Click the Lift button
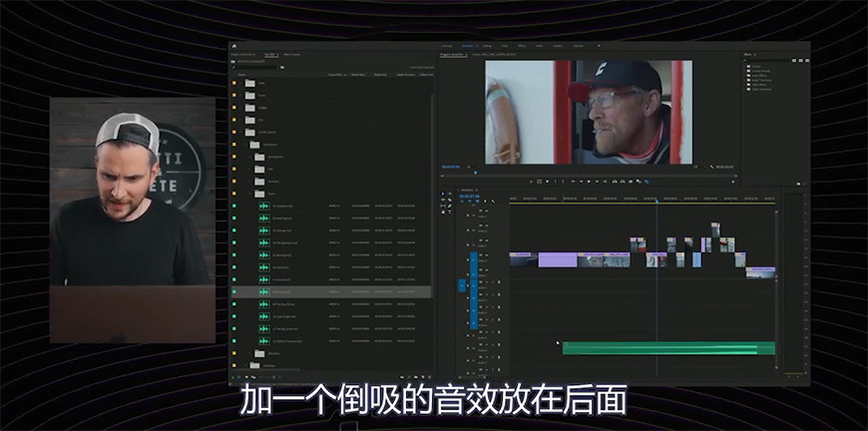The image size is (868, 431). [x=615, y=182]
